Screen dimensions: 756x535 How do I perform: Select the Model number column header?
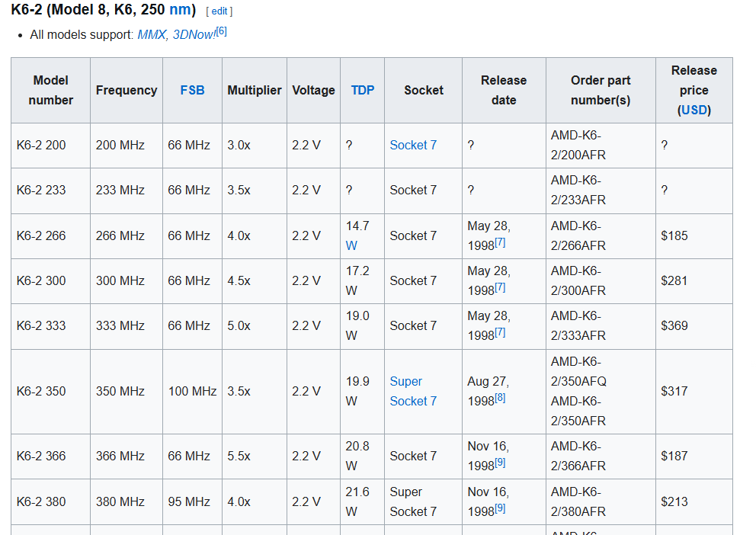(50, 90)
